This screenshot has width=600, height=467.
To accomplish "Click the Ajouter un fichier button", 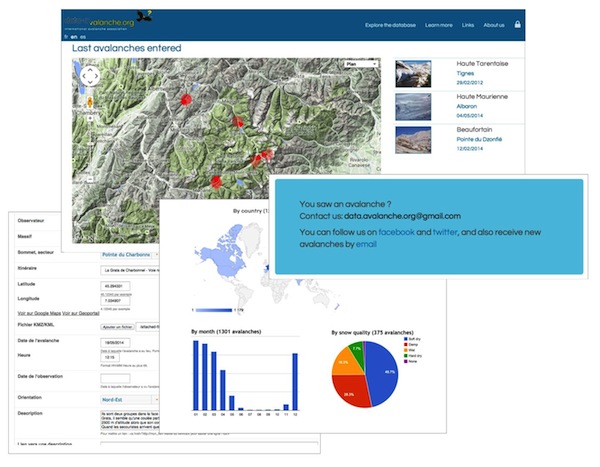I will [x=117, y=327].
